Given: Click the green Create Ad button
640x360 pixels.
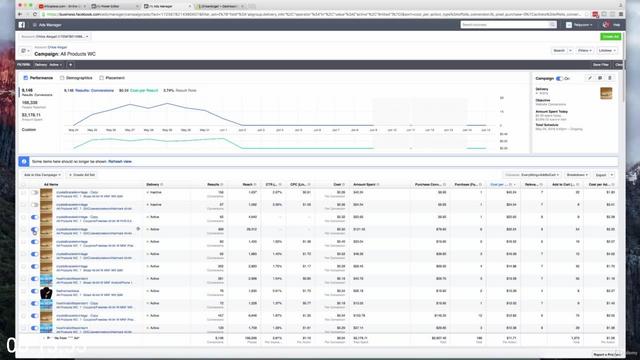Looking at the screenshot, I should [x=611, y=36].
